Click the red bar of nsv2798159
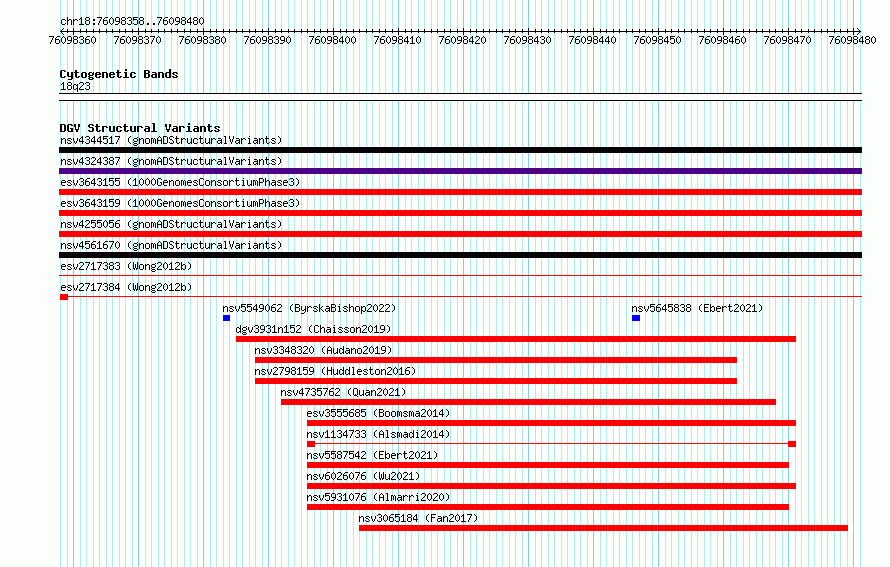The height and width of the screenshot is (567, 890). [x=496, y=381]
